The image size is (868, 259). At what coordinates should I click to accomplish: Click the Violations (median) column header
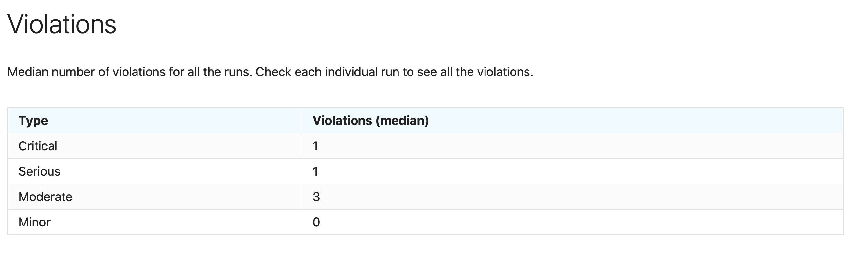371,120
